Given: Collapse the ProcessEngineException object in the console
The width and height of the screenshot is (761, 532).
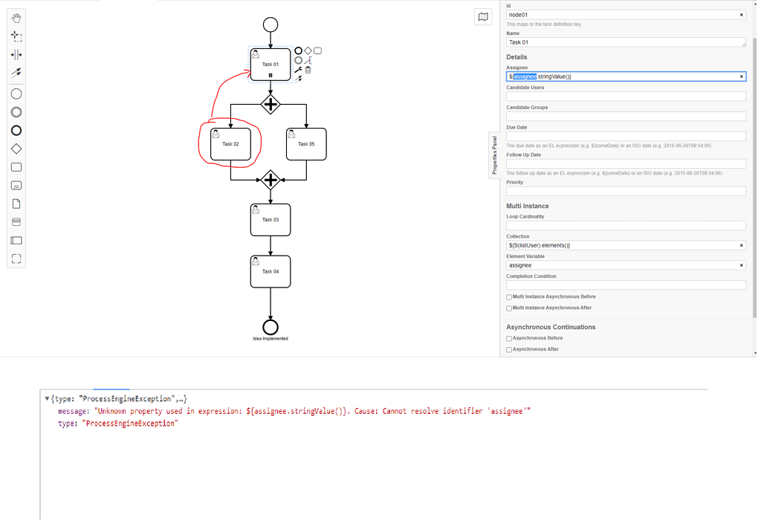Looking at the screenshot, I should (x=48, y=398).
